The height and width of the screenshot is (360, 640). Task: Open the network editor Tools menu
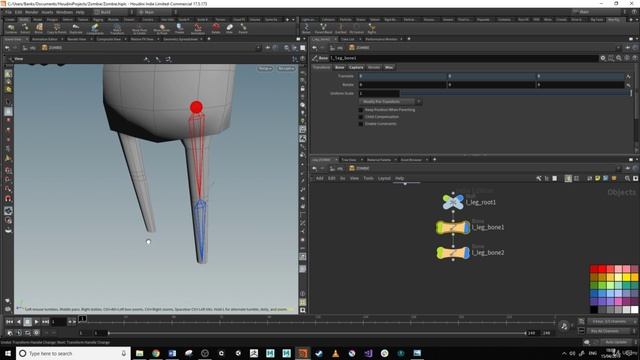pyautogui.click(x=369, y=178)
